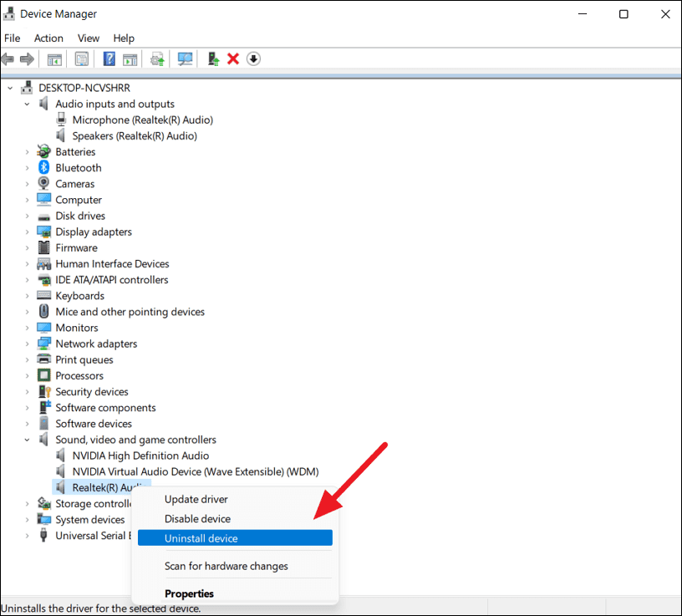Collapse the Sound, video and game controllers category
This screenshot has width=682, height=616.
(26, 439)
